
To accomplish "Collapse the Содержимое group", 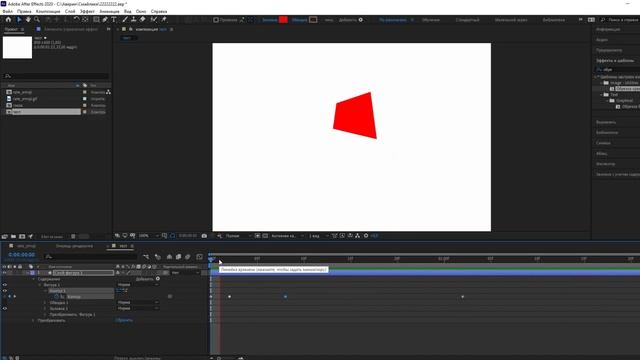I will coord(33,279).
